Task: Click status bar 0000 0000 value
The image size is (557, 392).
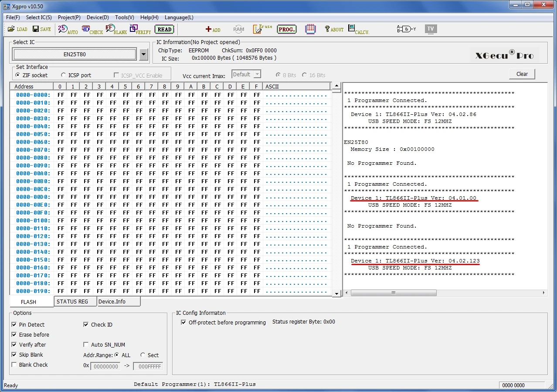Action: (513, 385)
